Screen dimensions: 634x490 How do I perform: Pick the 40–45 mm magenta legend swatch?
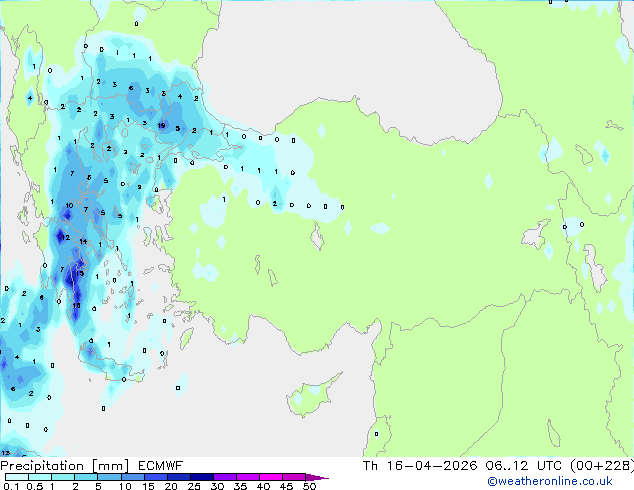click(x=271, y=477)
